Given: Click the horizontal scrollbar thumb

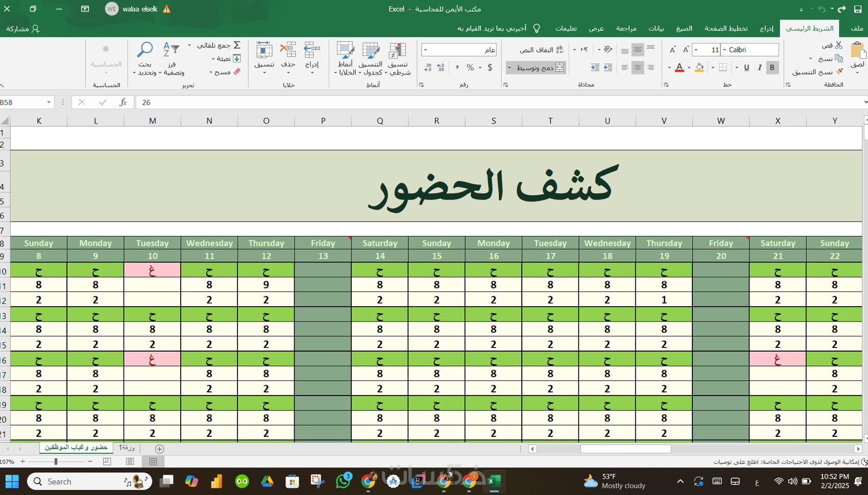Looking at the screenshot, I should [x=625, y=449].
